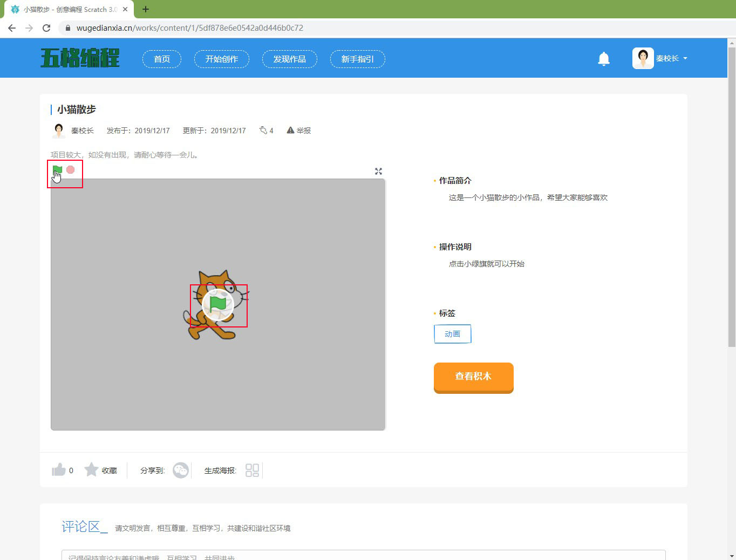Click the large green flag overlay on cat
736x560 pixels.
pos(218,305)
